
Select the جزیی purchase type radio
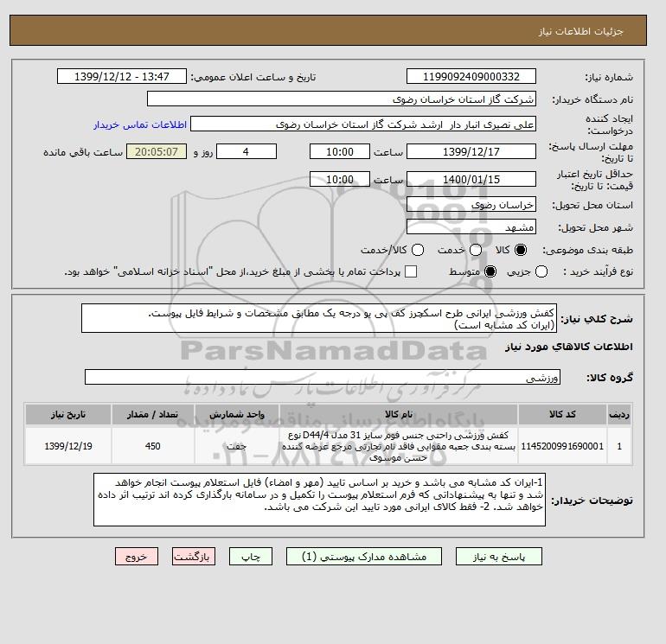point(541,271)
